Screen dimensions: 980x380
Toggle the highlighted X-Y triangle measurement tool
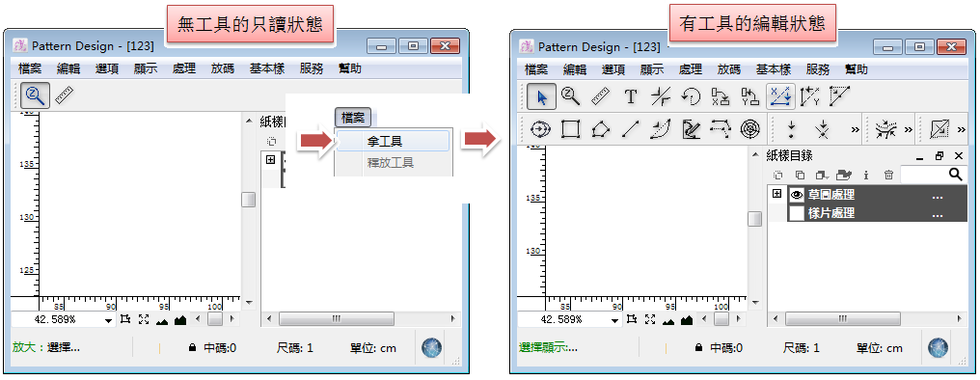pyautogui.click(x=780, y=96)
